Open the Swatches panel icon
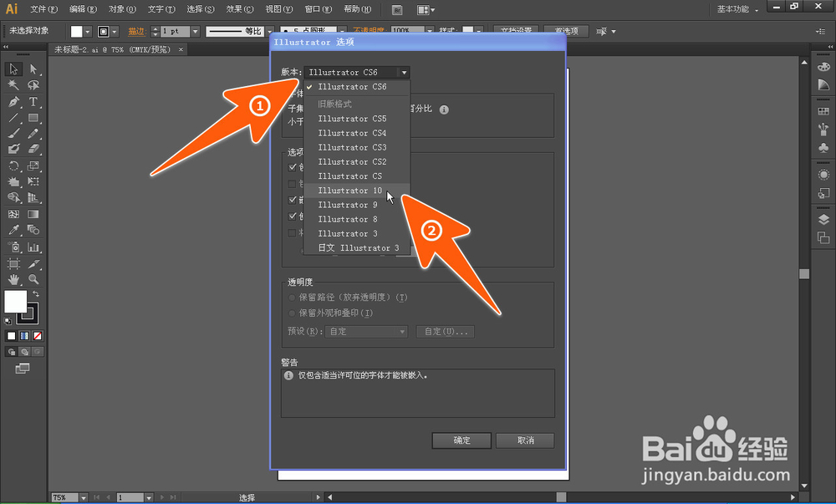 click(823, 111)
